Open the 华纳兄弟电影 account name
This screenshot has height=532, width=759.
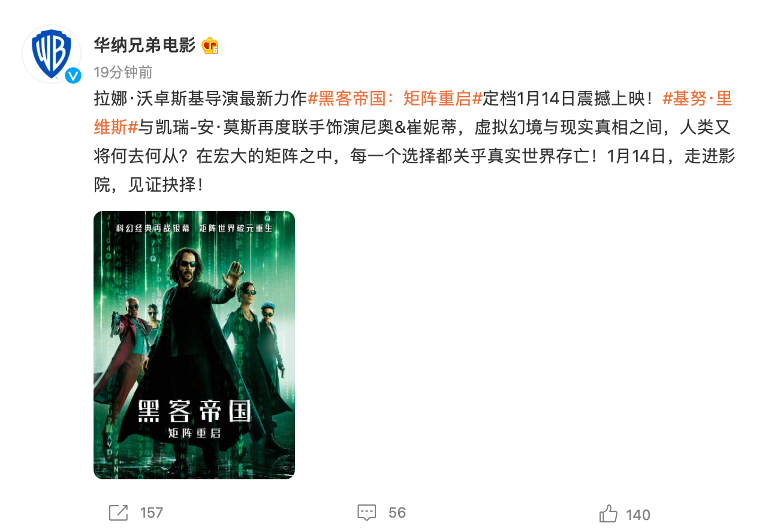(x=144, y=45)
